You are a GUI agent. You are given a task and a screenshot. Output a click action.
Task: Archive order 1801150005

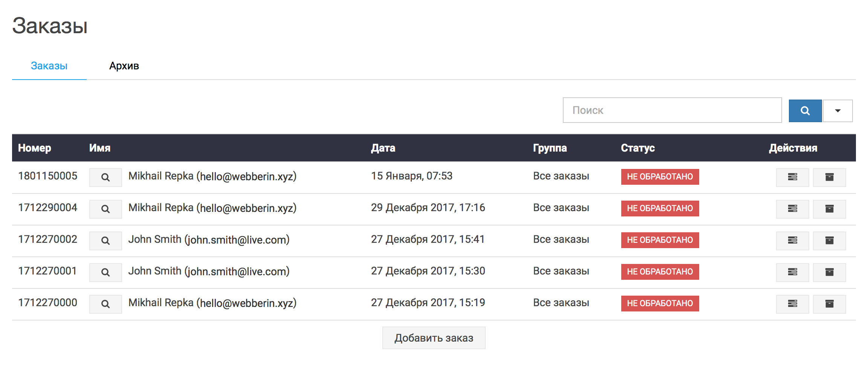[x=829, y=177]
